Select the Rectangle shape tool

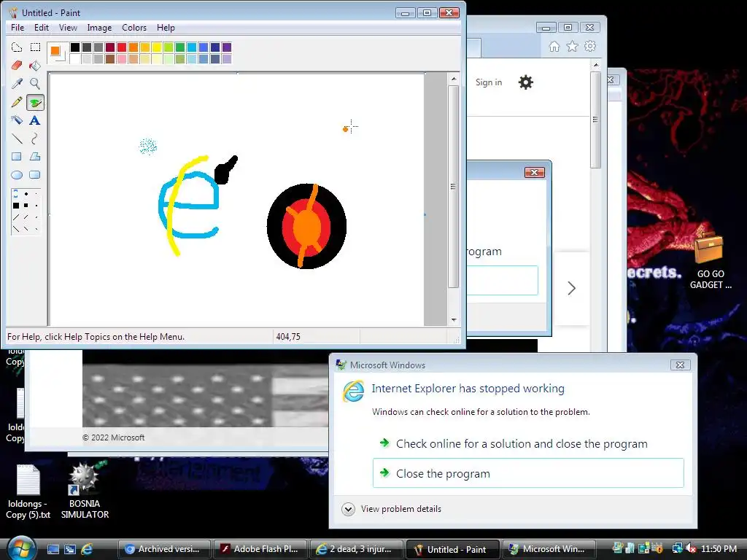(17, 157)
